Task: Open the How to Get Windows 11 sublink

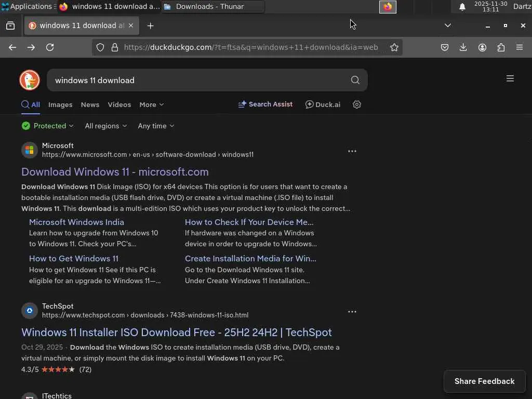Action: [74, 259]
